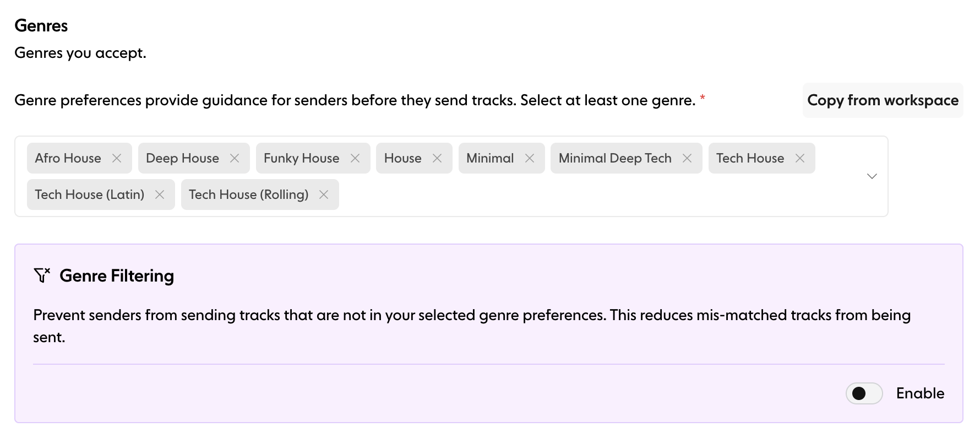The height and width of the screenshot is (443, 980).
Task: Remove the Tech House genre tag
Action: pos(800,158)
